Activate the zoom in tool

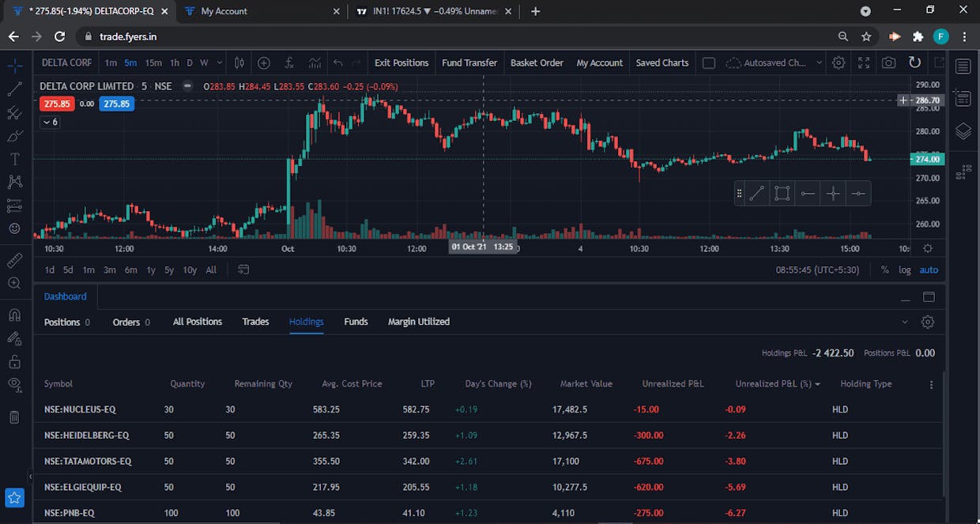tap(14, 283)
